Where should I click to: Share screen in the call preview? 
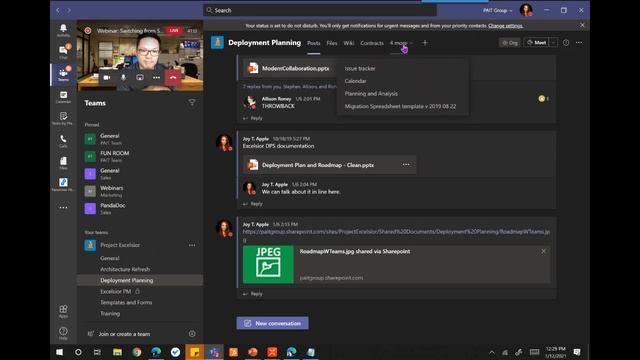140,77
